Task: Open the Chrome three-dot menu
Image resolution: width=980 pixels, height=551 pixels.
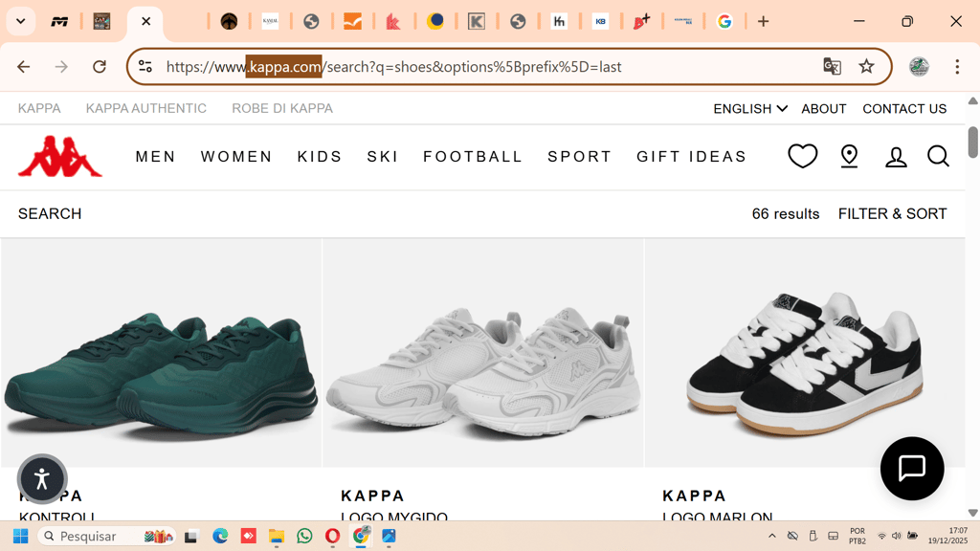Action: (957, 66)
